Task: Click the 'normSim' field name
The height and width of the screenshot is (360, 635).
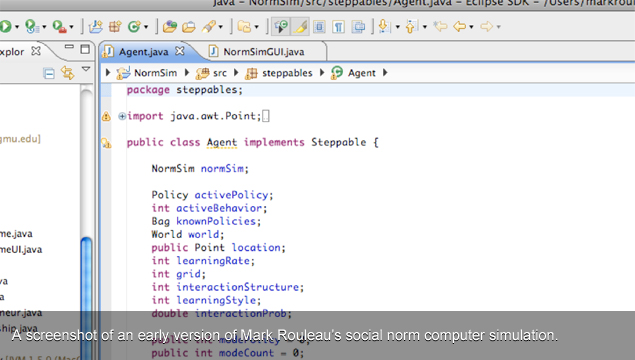Action: 222,168
